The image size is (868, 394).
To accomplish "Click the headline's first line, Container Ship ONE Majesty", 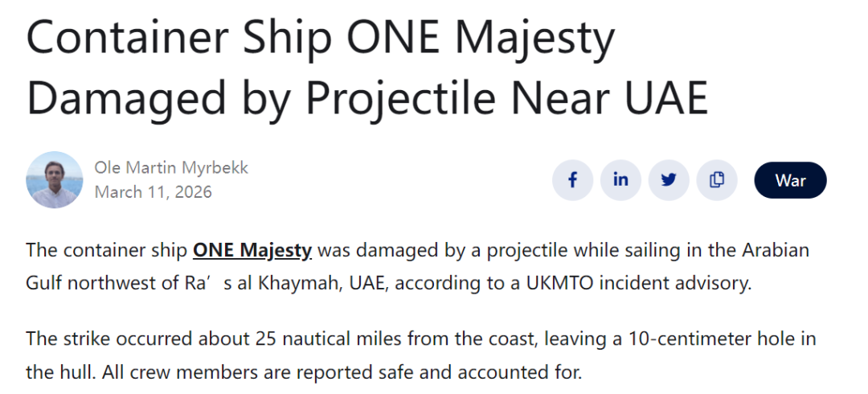I will click(320, 40).
